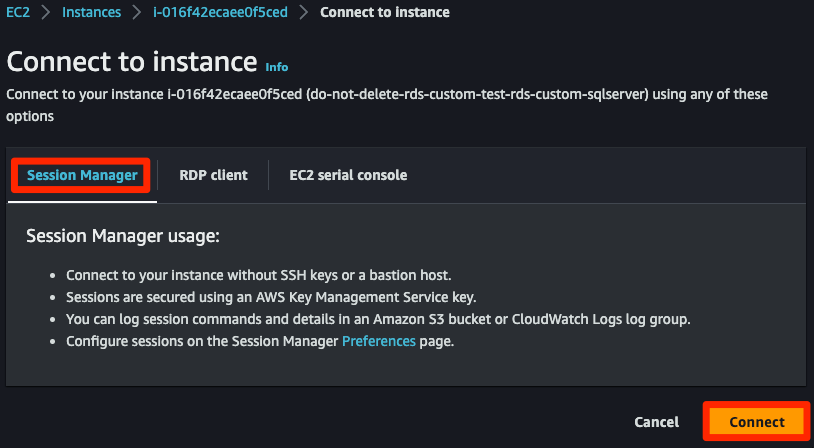Switch to the RDP client tab
Screen dimensions: 814x448
click(x=213, y=175)
